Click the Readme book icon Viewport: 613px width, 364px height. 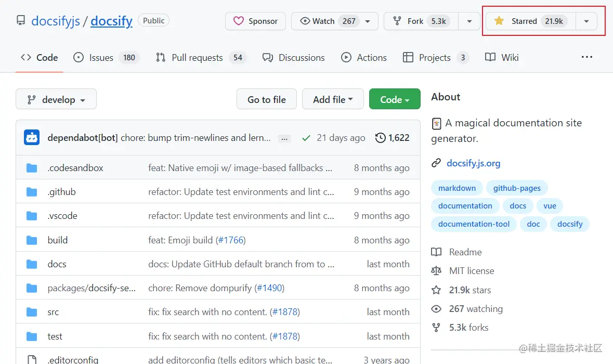click(x=436, y=252)
